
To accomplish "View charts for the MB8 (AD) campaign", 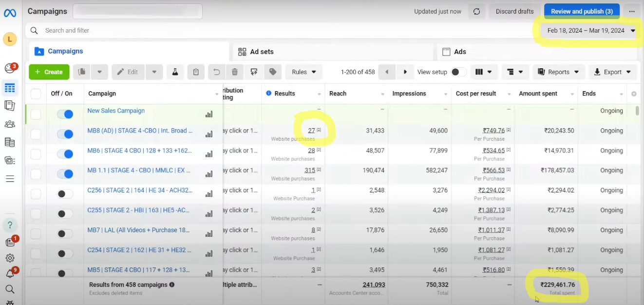I will [x=209, y=134].
